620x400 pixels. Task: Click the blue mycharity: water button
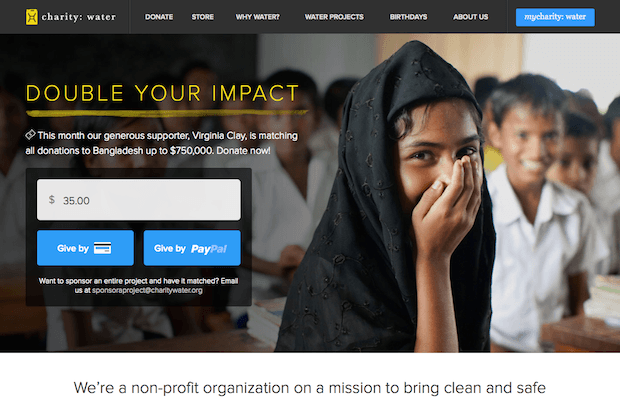click(555, 17)
